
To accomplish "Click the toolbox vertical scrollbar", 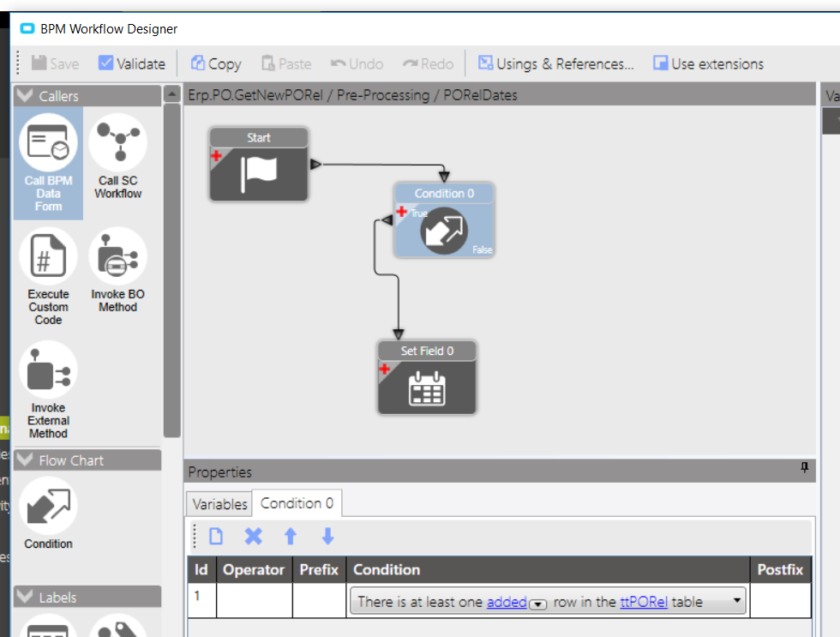I will [172, 270].
